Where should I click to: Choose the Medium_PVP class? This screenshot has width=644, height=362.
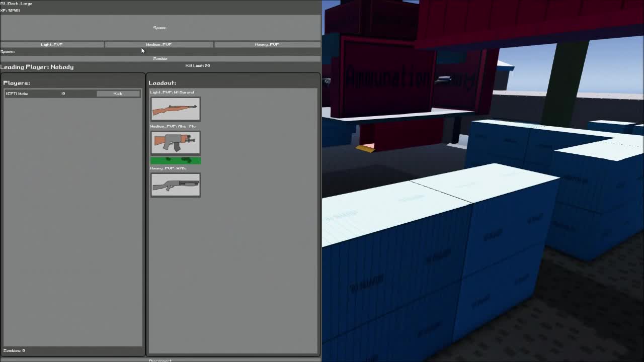(x=159, y=45)
